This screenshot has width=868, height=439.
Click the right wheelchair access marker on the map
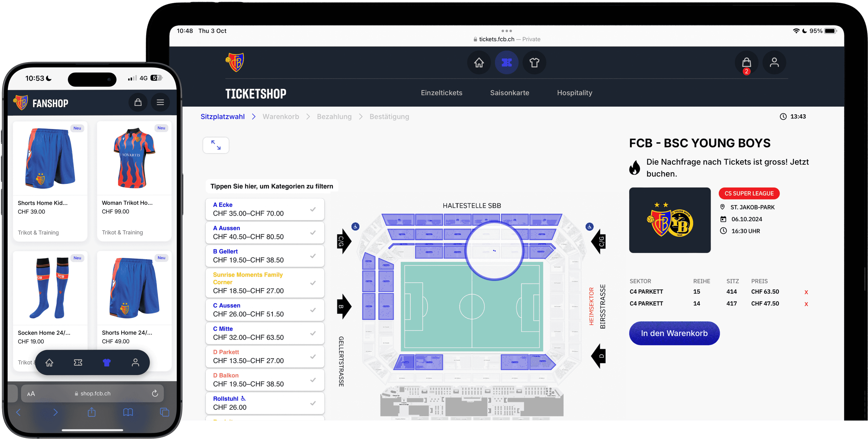589,227
